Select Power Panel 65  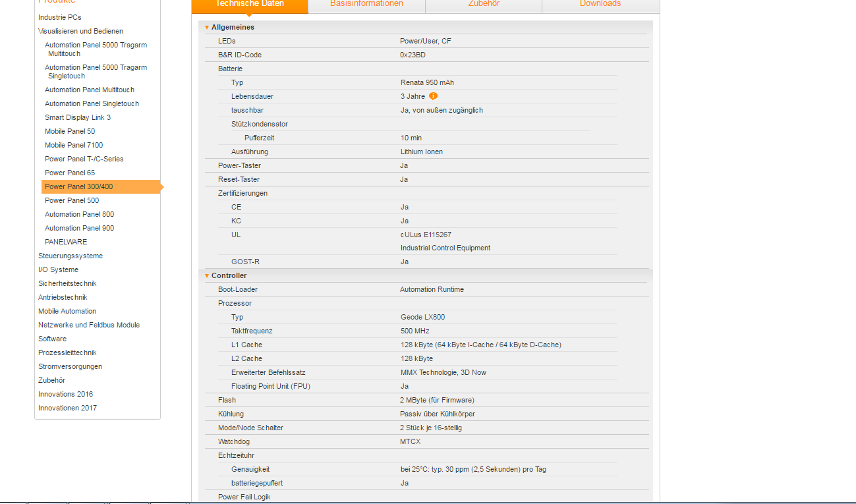pos(70,173)
